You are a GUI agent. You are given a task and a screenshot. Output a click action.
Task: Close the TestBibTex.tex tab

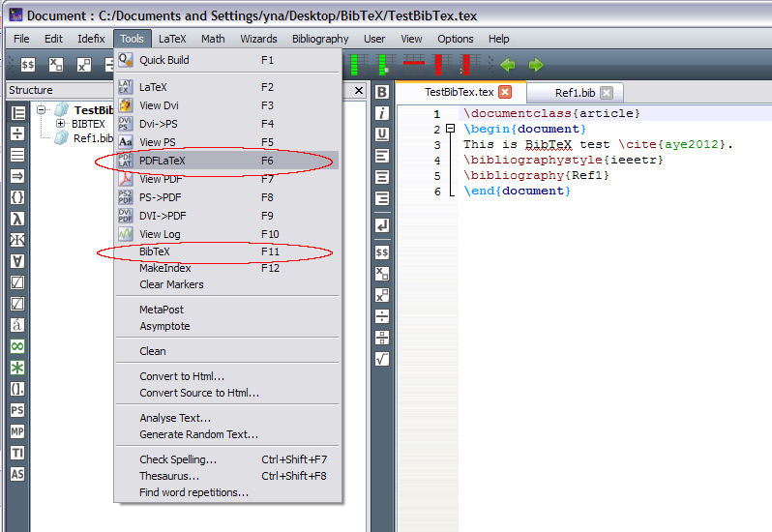coord(505,92)
